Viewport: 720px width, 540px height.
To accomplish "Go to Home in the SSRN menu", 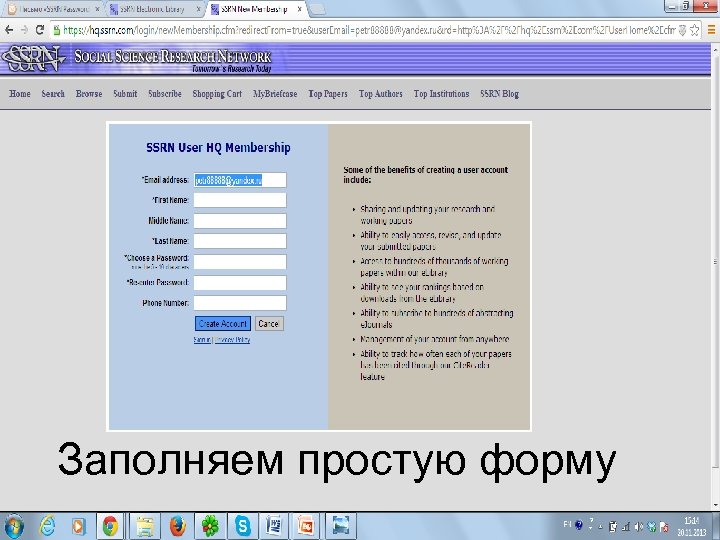I will coord(20,94).
